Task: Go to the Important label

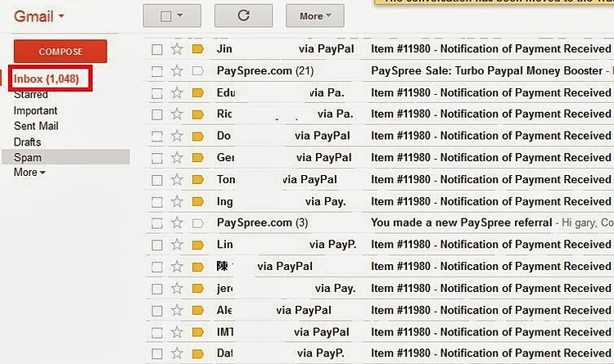Action: pyautogui.click(x=36, y=110)
